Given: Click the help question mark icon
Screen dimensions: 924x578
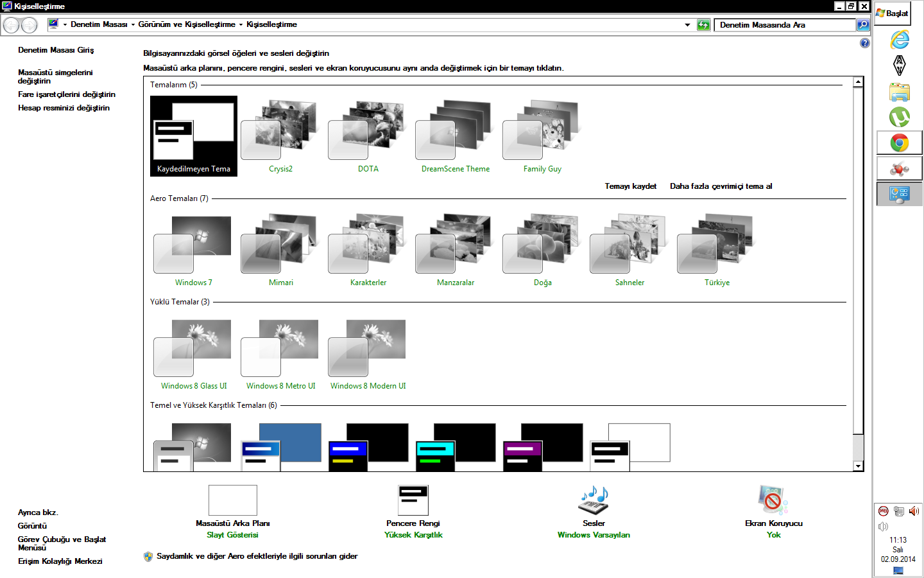Looking at the screenshot, I should tap(864, 43).
